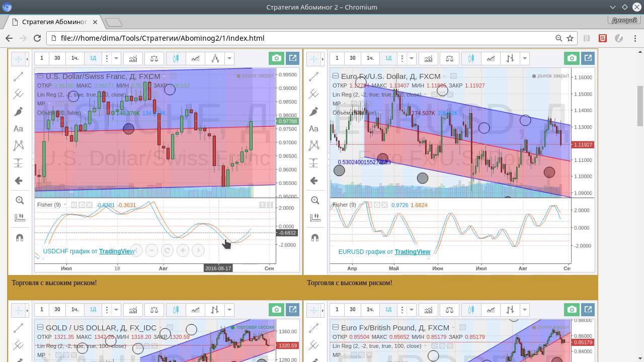This screenshot has width=644, height=362.
Task: Open a new browser tab
Action: (114, 22)
